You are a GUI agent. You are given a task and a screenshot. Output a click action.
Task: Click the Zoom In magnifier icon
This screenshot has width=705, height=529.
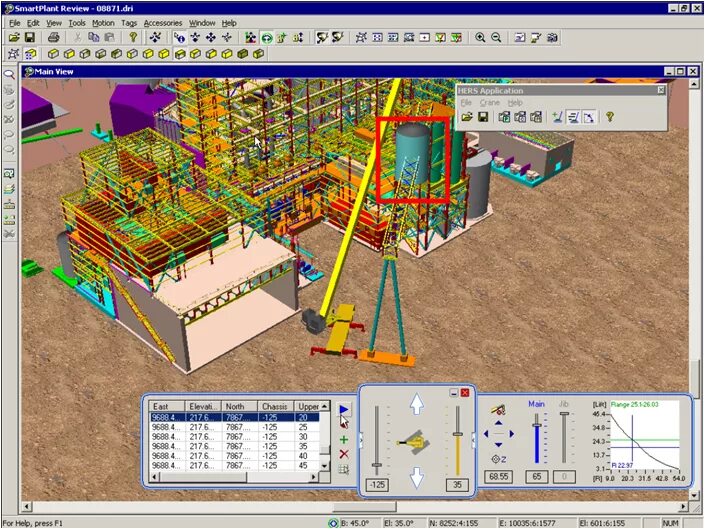click(480, 38)
